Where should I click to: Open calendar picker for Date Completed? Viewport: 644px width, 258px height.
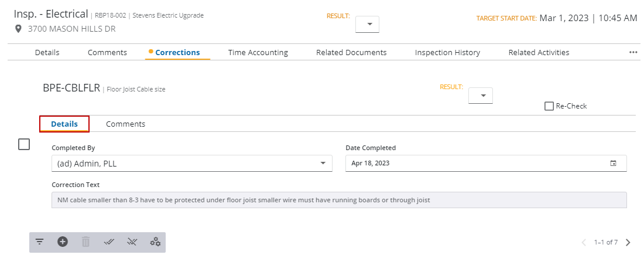[613, 163]
